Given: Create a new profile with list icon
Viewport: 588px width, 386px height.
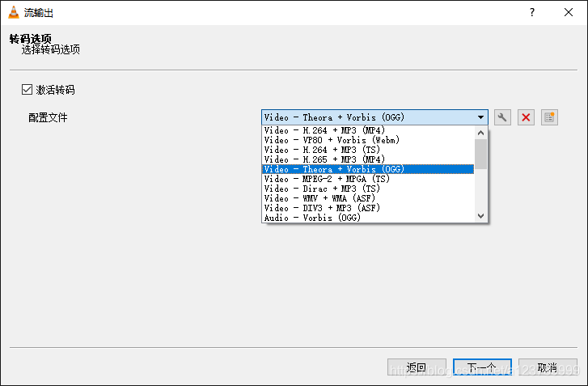Looking at the screenshot, I should pos(549,117).
